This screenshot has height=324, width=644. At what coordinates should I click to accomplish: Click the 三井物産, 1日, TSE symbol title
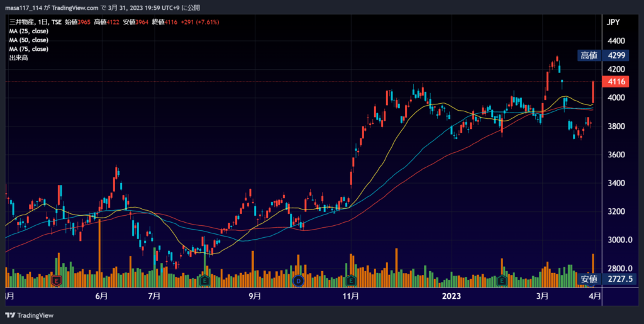point(35,22)
